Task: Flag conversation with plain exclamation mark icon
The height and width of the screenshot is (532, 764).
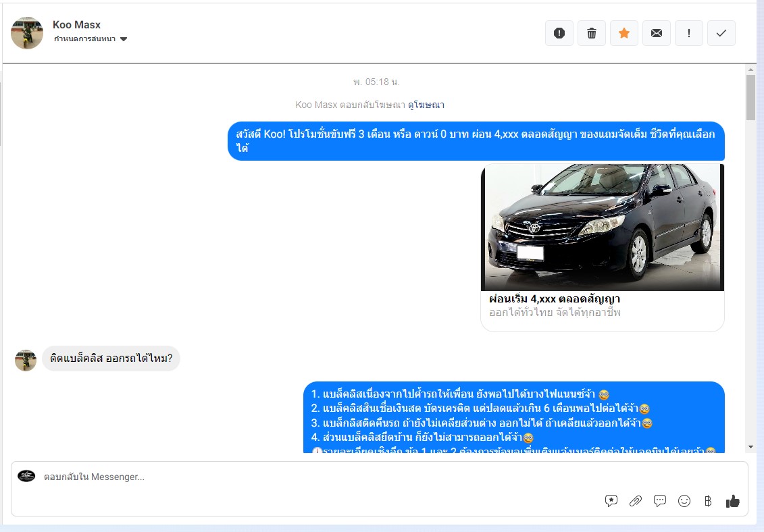Action: [689, 33]
